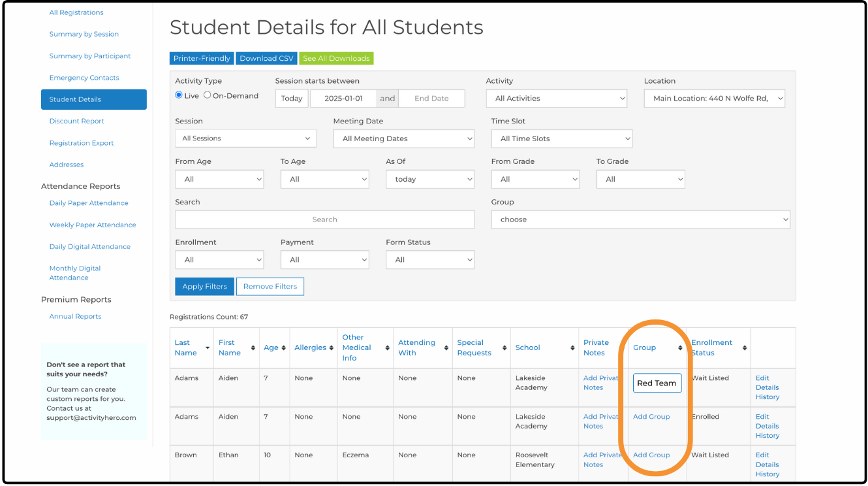This screenshot has height=486, width=868.
Task: Open Registration Export in sidebar
Action: point(82,143)
